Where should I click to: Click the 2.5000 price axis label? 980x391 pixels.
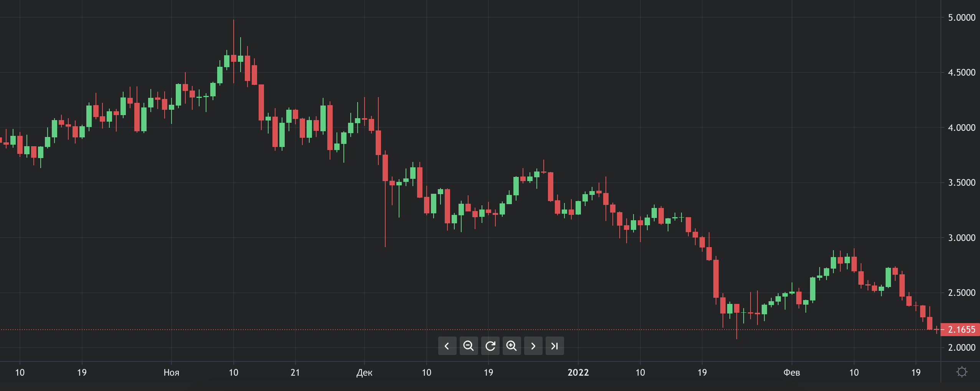click(962, 293)
